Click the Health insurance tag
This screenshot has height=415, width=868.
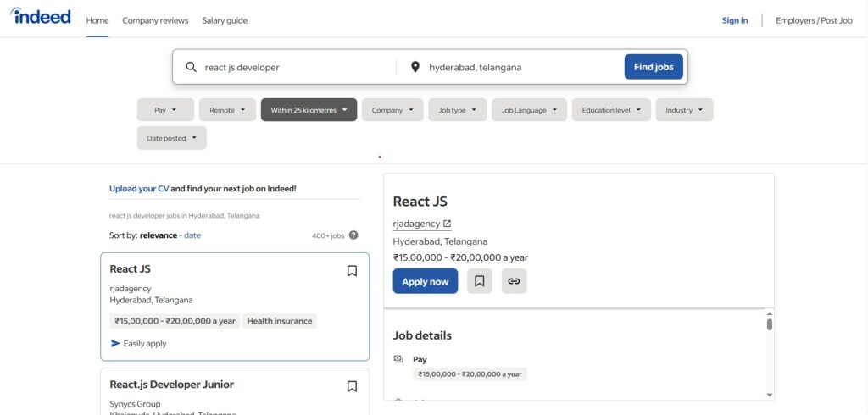click(280, 321)
